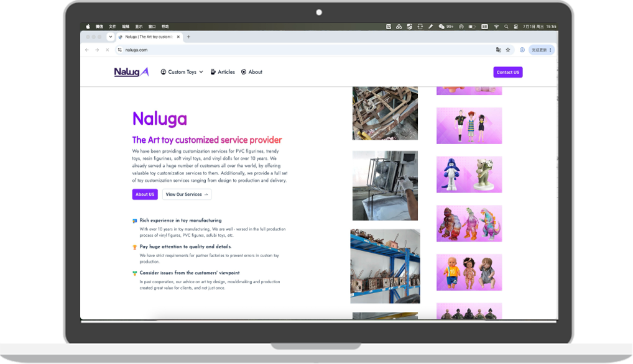Click the icon beside Rich experience heading
This screenshot has height=364, width=633.
click(x=135, y=221)
